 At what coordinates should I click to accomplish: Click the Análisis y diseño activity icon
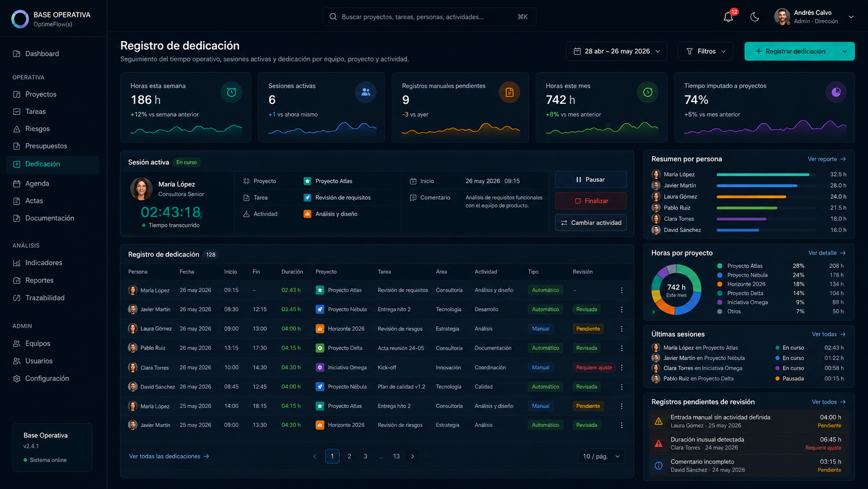(307, 214)
